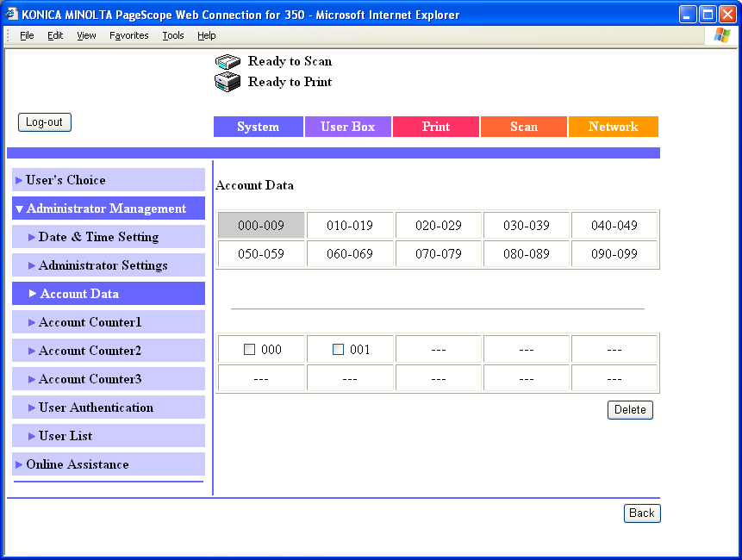Click the printer status icon
Screen dimensions: 742x560
[228, 83]
